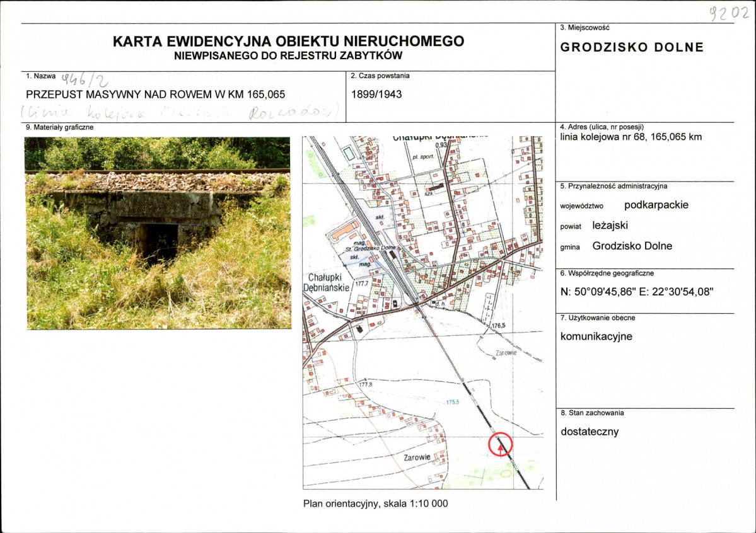Click the blue map elevation label '175,5'
The width and height of the screenshot is (756, 533).
point(452,402)
